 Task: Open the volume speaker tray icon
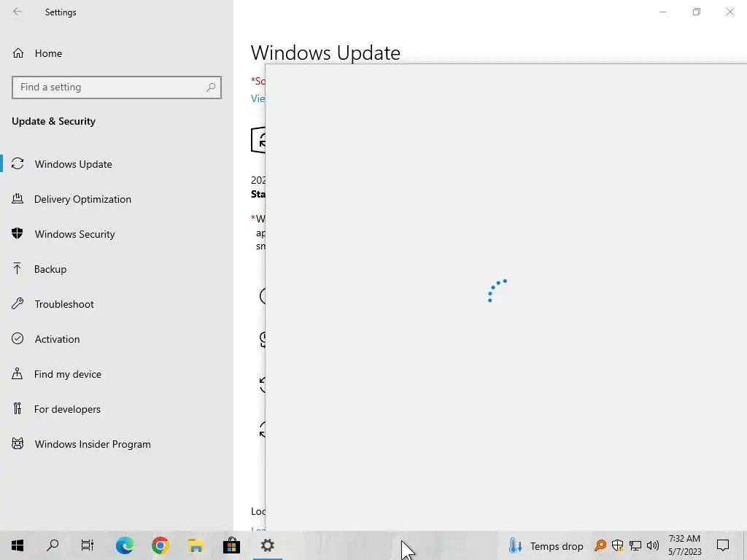pos(653,545)
